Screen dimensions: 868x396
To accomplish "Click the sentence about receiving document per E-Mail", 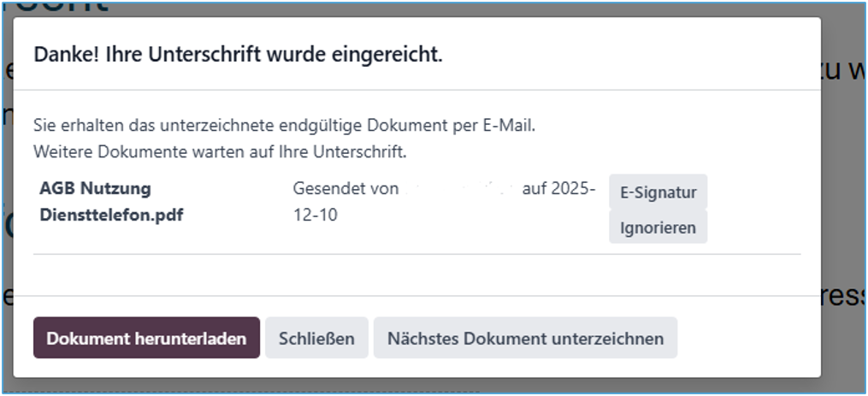I will (284, 126).
